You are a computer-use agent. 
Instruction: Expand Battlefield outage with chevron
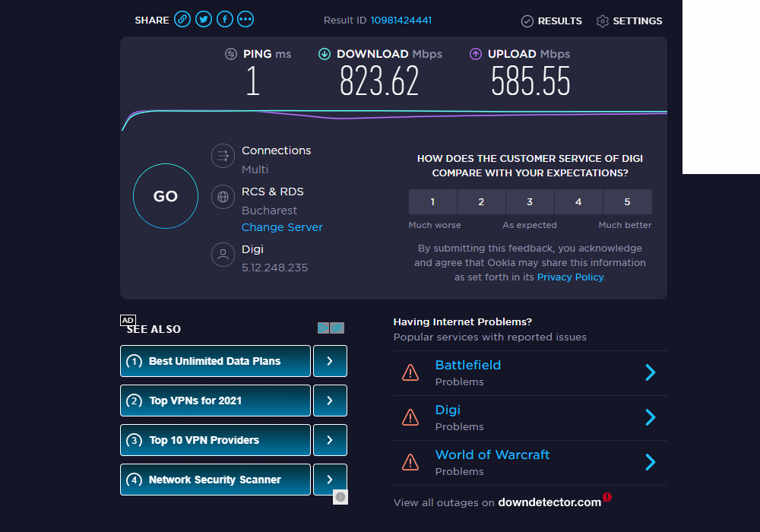click(651, 372)
